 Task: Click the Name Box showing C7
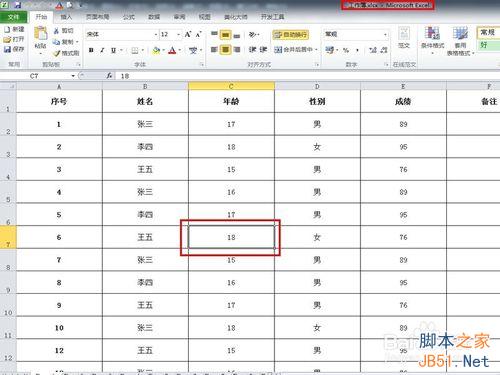pos(34,76)
